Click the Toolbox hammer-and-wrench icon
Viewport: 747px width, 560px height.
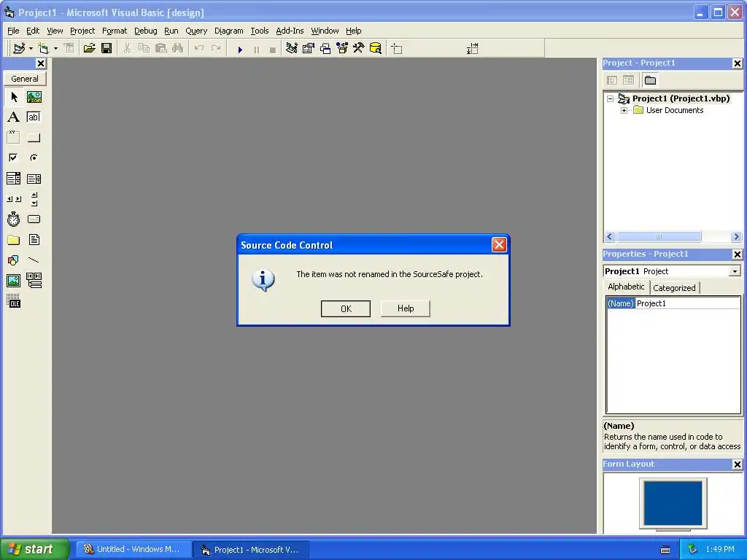click(359, 48)
